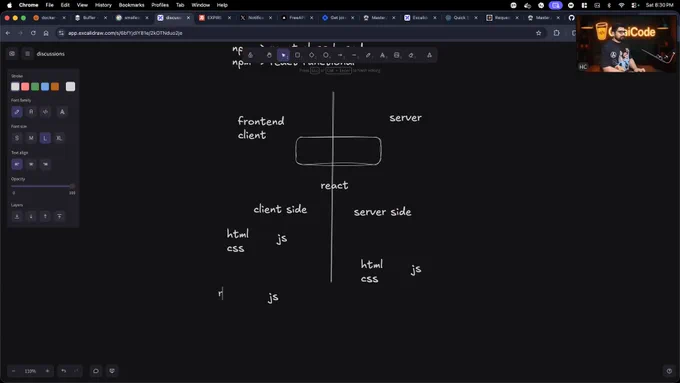Select the Eraser tool
Image resolution: width=680 pixels, height=383 pixels.
[x=411, y=55]
